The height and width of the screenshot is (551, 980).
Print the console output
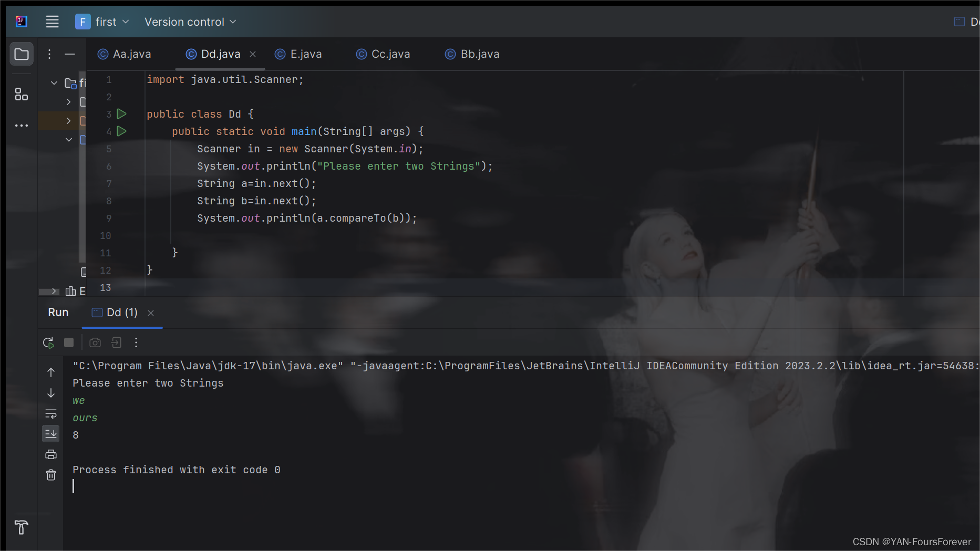50,454
